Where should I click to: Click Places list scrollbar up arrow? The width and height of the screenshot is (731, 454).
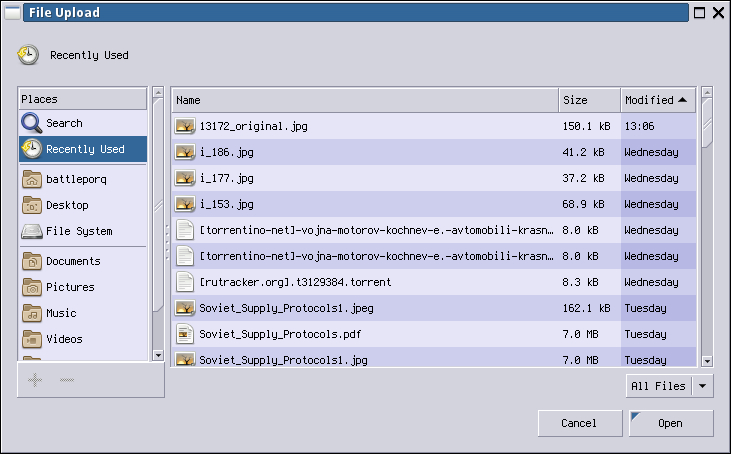coord(158,92)
